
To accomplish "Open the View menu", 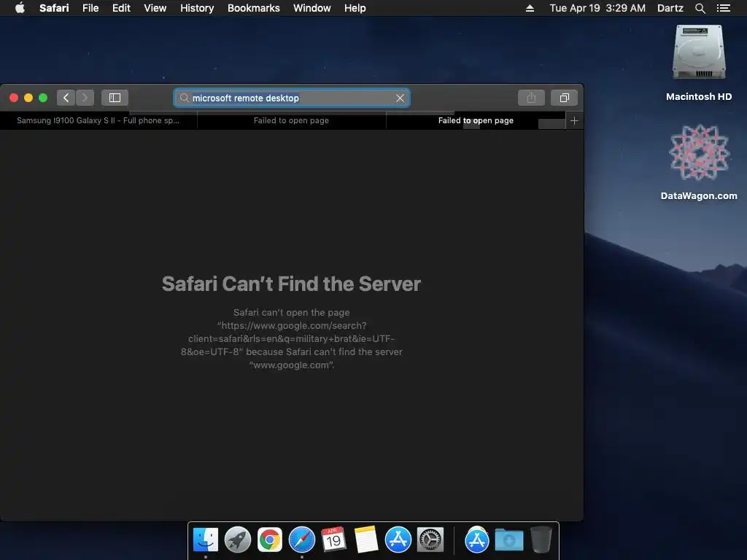I will point(155,8).
